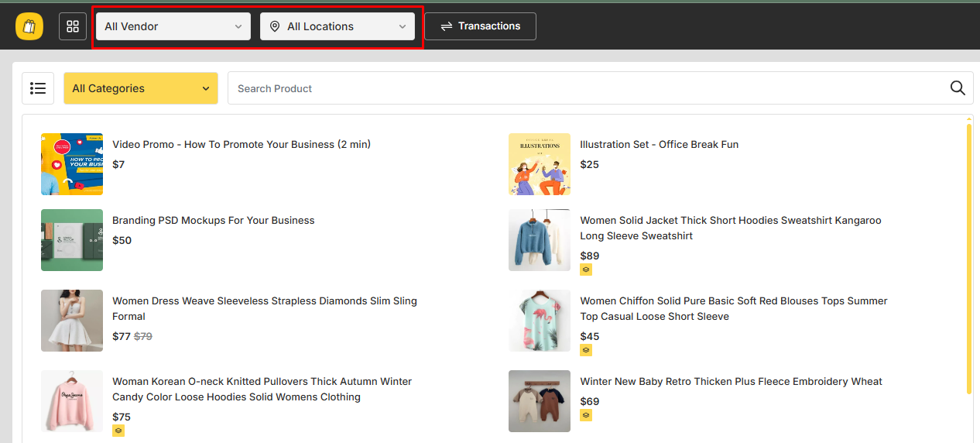Click variation badge under the $69 baby fleece

[586, 415]
